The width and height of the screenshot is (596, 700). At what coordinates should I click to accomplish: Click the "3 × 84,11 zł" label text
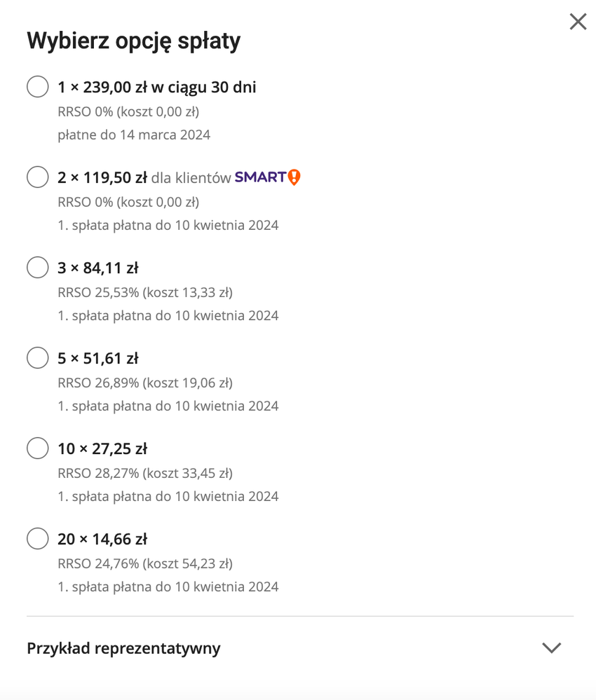(98, 268)
